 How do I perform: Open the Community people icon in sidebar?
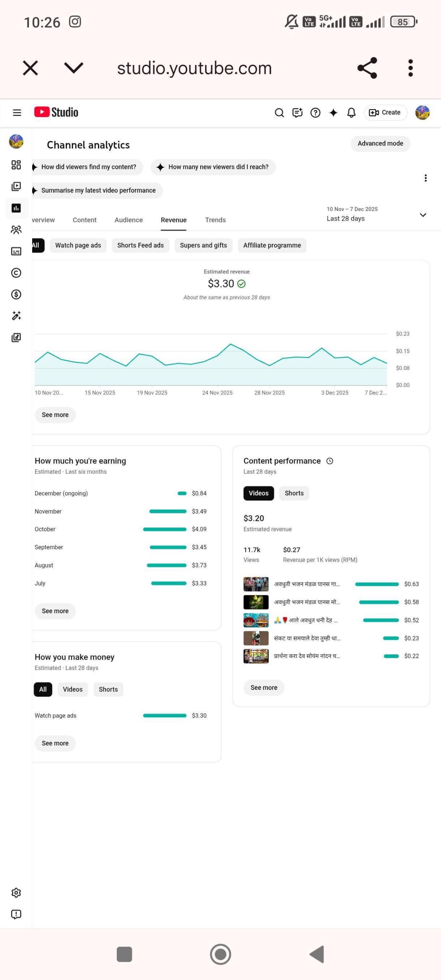click(16, 230)
